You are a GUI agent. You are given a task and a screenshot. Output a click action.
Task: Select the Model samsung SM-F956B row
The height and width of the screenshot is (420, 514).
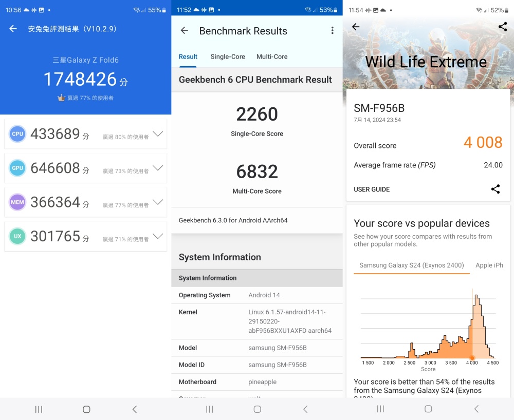pos(257,348)
